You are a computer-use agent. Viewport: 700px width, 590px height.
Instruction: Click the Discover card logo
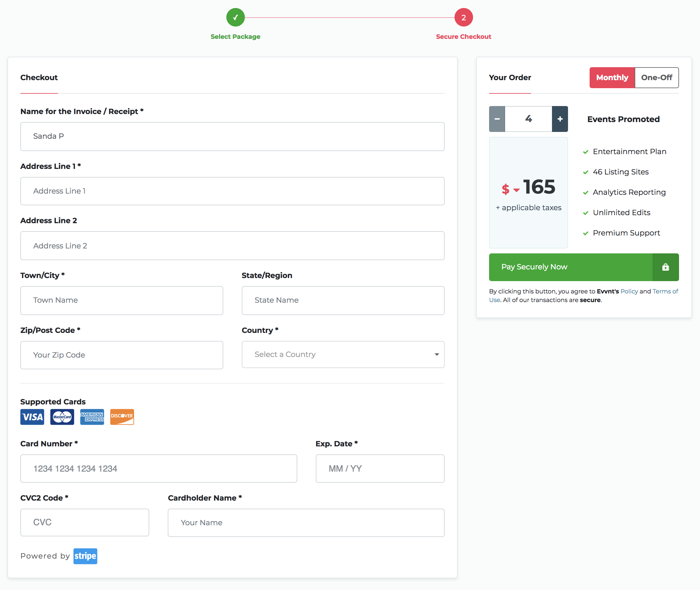(x=122, y=417)
